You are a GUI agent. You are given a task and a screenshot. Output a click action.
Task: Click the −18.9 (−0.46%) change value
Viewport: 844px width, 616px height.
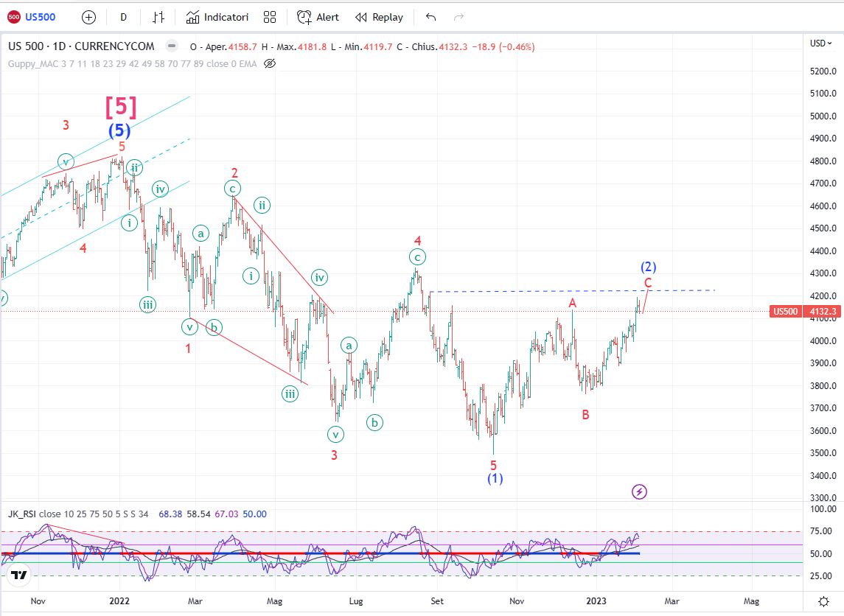pos(503,47)
